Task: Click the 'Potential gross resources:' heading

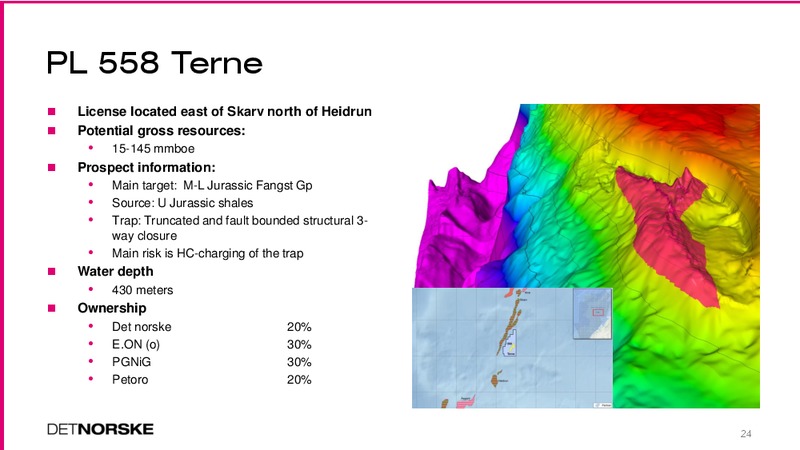Action: coord(161,131)
